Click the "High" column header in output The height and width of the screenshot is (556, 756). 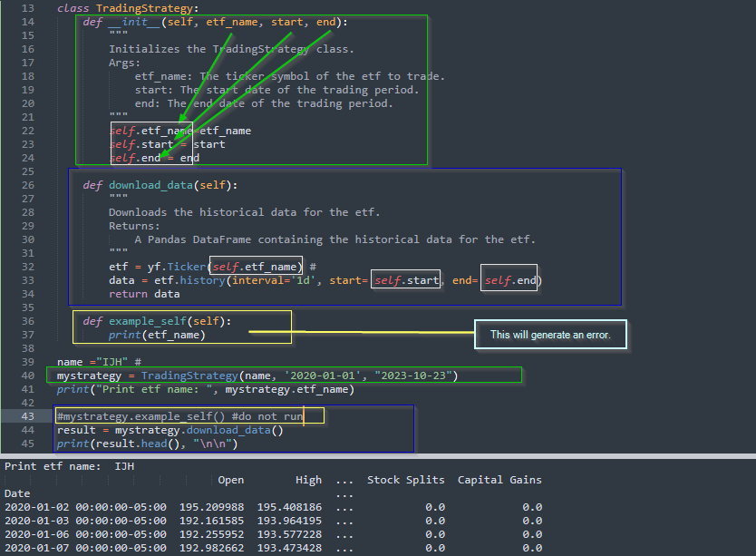coord(308,480)
